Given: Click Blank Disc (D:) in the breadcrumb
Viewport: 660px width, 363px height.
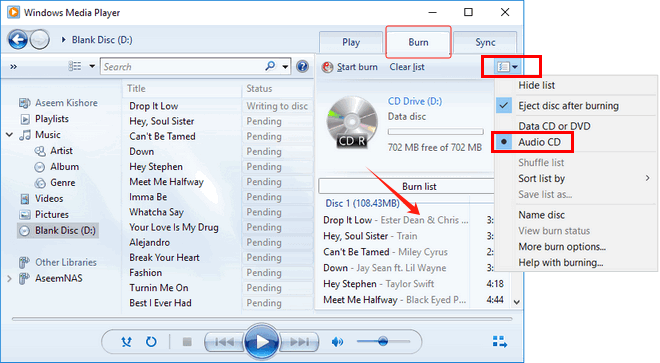Looking at the screenshot, I should 102,40.
